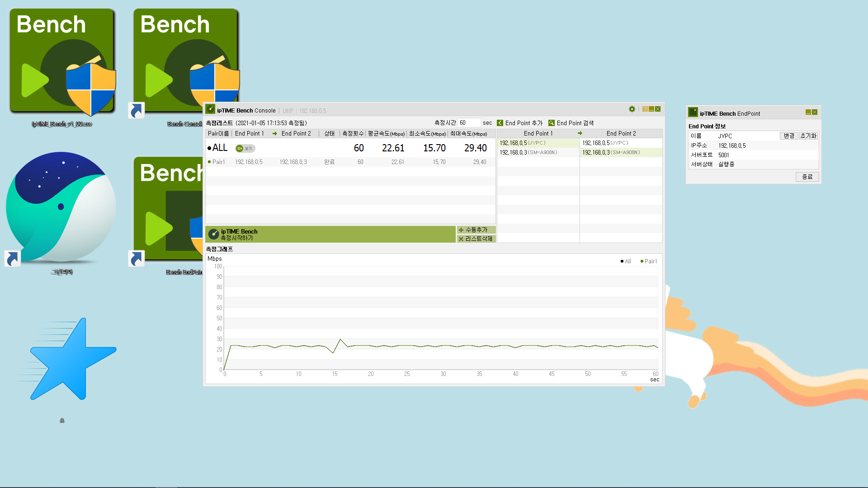
Task: Open the Bench Console settings gear
Action: pyautogui.click(x=632, y=109)
